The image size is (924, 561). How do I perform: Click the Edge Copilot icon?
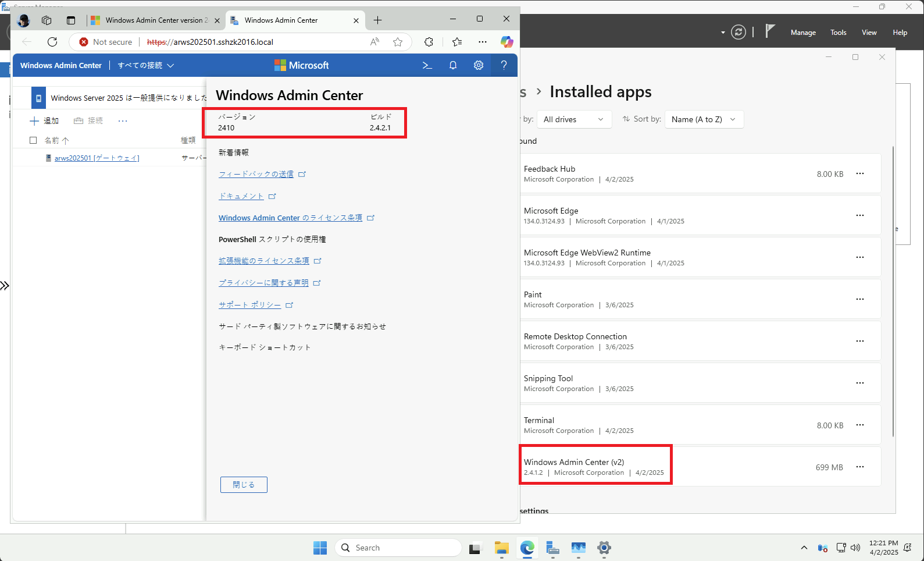coord(506,42)
